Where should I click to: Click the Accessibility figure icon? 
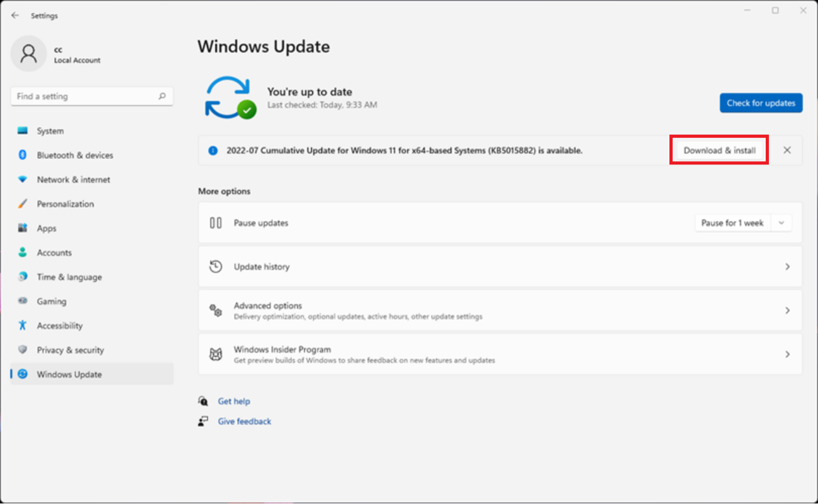[x=23, y=325]
